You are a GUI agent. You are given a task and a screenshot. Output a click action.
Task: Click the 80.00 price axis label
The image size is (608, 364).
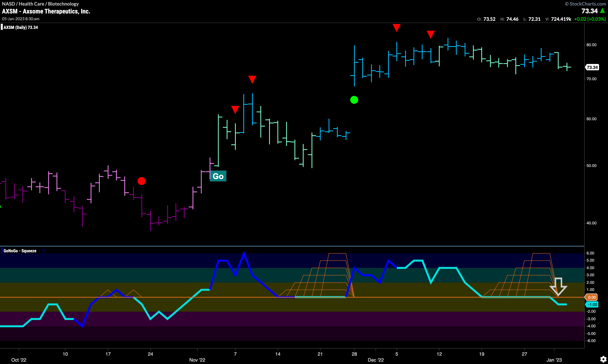click(x=591, y=45)
